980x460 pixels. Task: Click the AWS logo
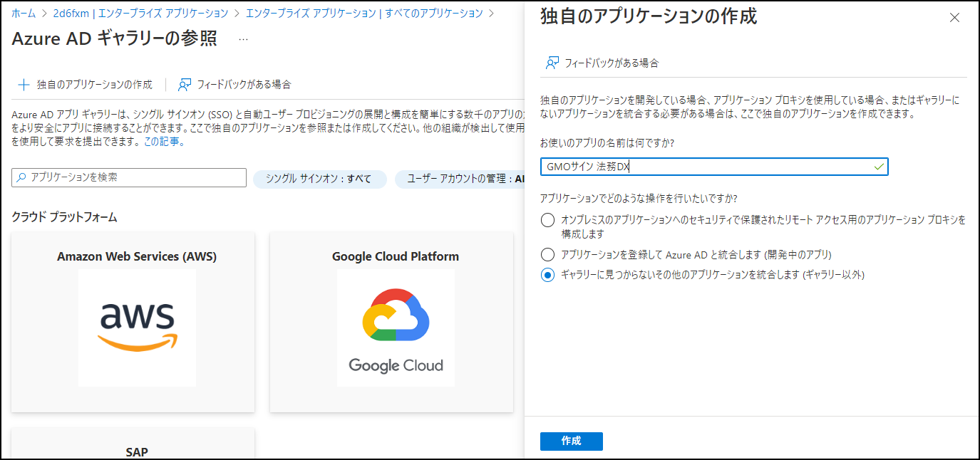pyautogui.click(x=137, y=328)
